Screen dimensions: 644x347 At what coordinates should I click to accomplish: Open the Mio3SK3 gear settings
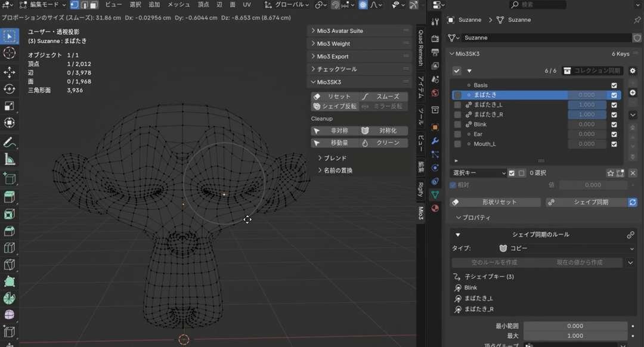[633, 70]
